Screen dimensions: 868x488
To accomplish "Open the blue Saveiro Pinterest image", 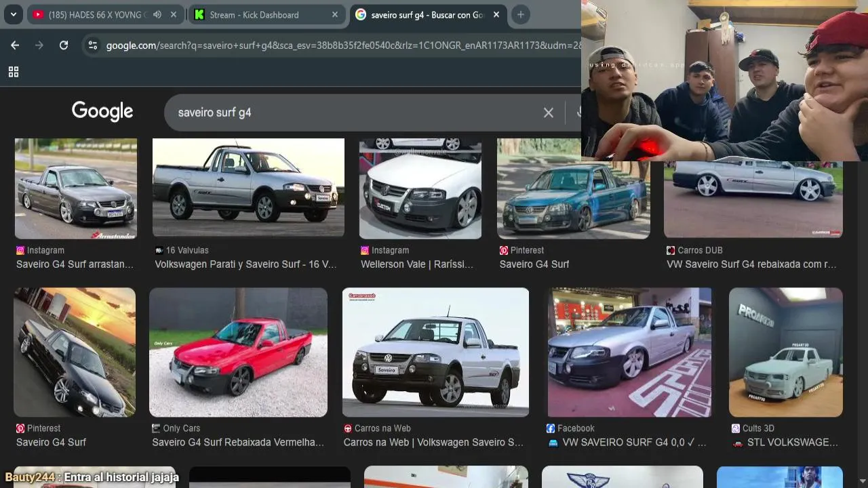I will click(573, 188).
